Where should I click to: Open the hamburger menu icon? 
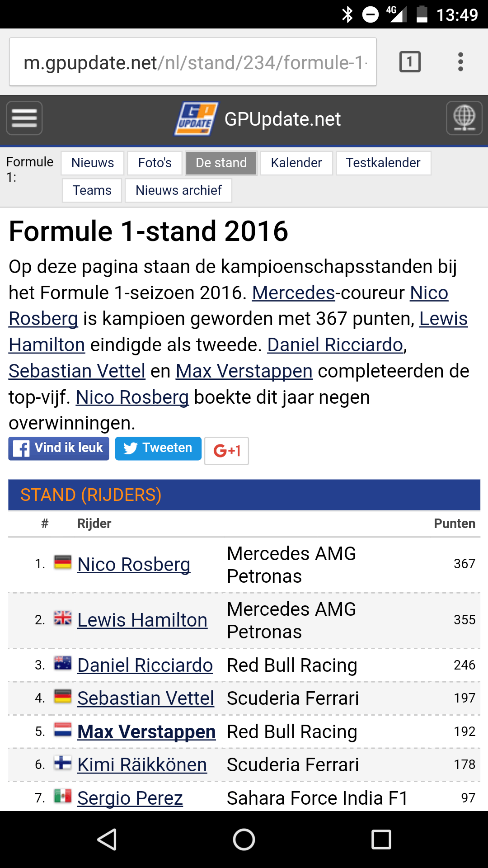tap(24, 118)
